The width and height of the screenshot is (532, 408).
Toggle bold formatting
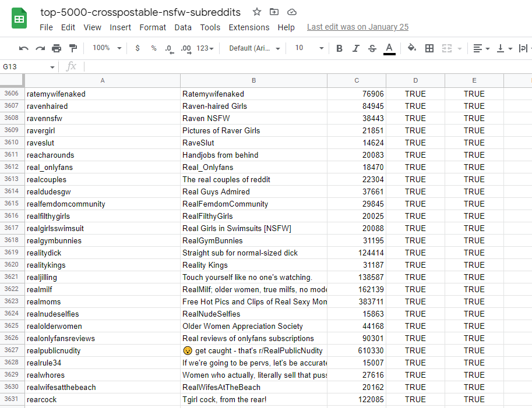(x=339, y=48)
